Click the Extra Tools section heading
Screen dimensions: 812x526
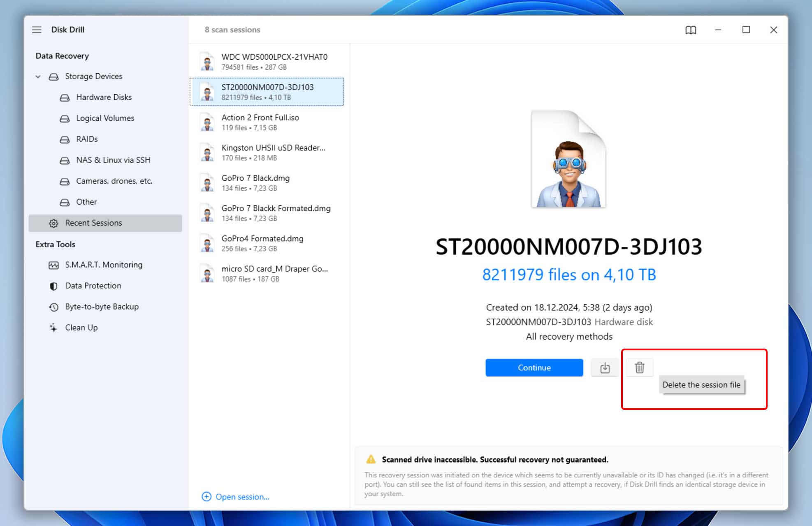click(x=55, y=244)
